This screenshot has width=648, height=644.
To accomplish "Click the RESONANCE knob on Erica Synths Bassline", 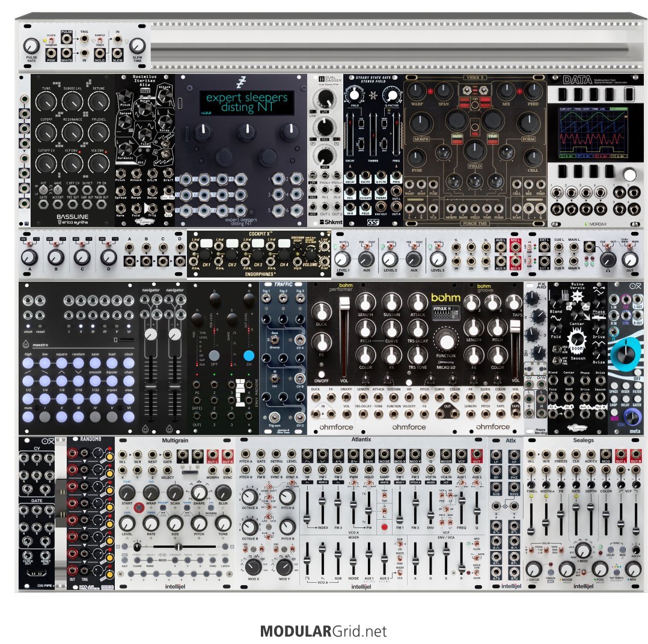I will coord(72,133).
